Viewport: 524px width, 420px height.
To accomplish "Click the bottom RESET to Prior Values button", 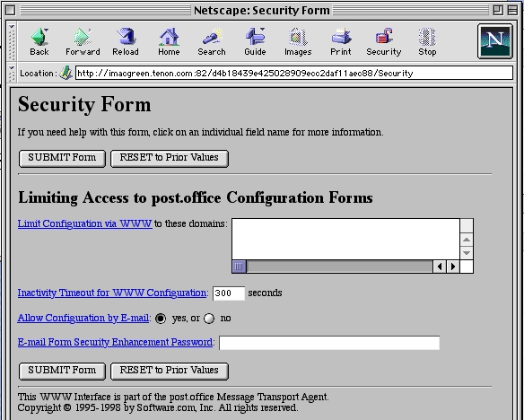I will 170,372.
